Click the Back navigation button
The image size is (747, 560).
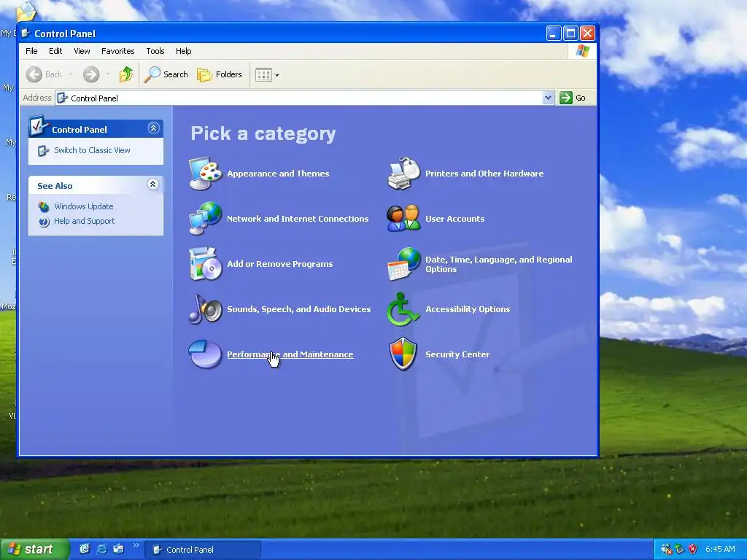pos(44,74)
